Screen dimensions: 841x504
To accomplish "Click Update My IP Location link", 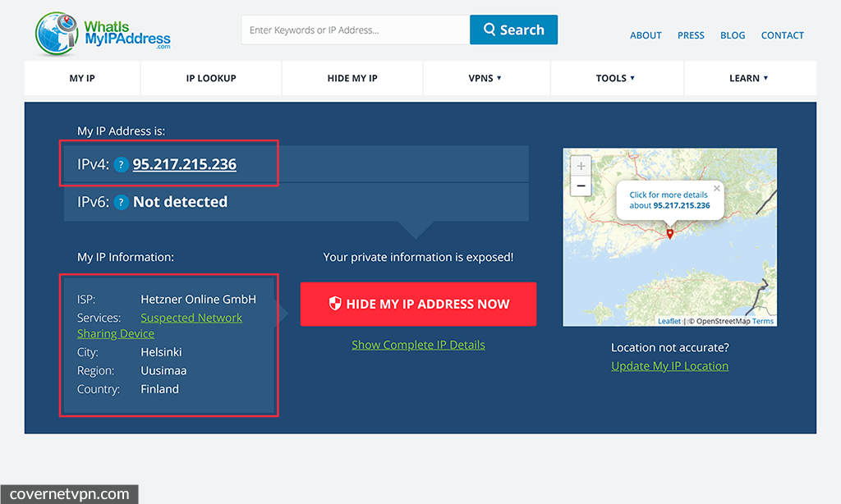I will click(x=670, y=366).
